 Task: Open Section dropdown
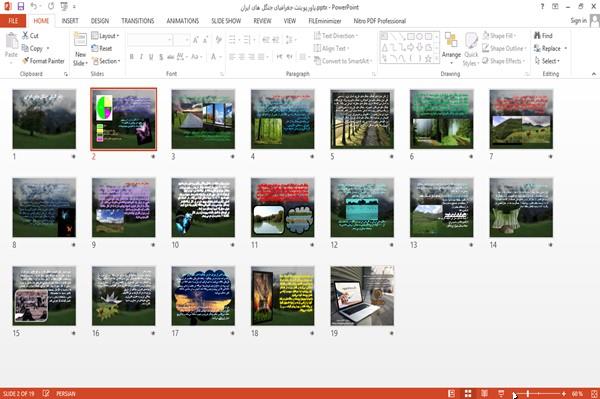(x=106, y=61)
